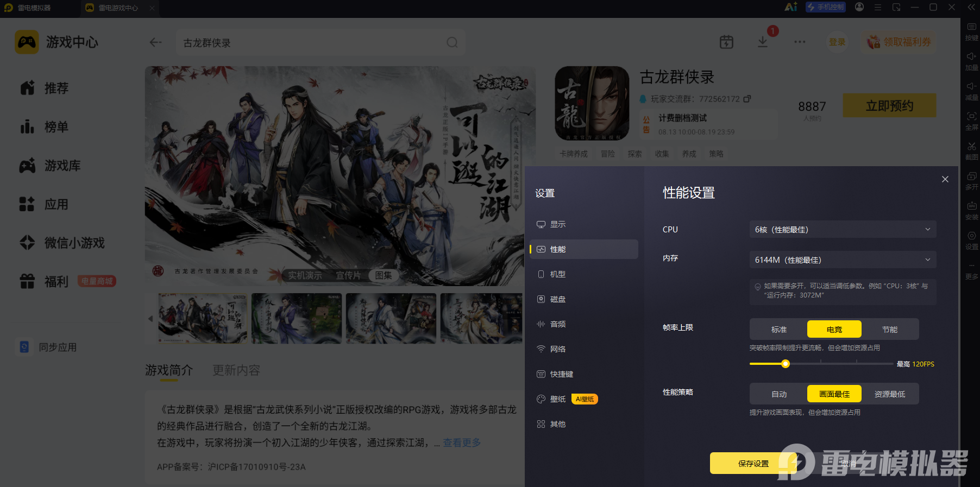Click 全屏 fullscreen icon in right toolbar
The image size is (980, 487).
[971, 122]
